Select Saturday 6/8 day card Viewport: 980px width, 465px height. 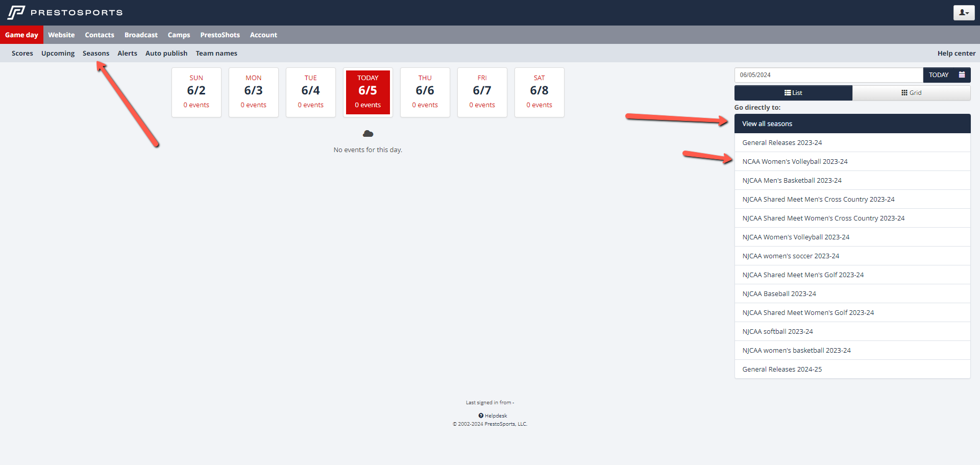tap(540, 92)
